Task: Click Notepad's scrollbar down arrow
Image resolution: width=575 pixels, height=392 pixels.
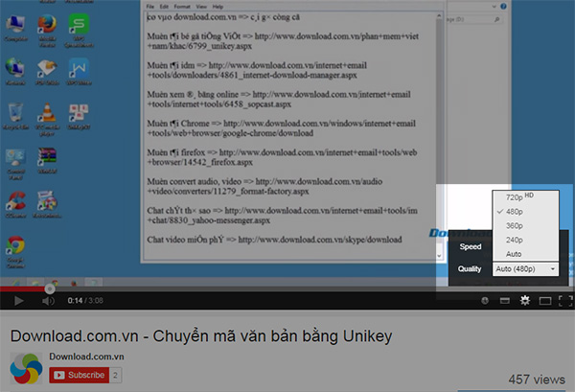Action: tap(439, 256)
